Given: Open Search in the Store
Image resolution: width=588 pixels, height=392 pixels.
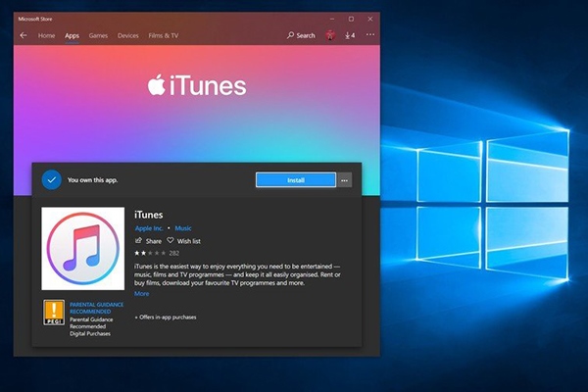Looking at the screenshot, I should tap(301, 35).
